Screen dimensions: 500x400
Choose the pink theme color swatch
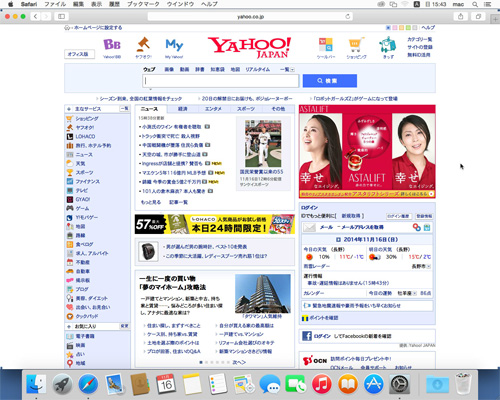[395, 28]
